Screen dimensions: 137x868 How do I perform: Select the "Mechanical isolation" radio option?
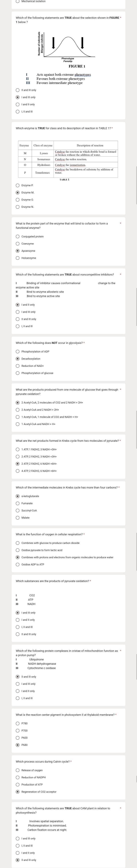[x=18, y=1]
